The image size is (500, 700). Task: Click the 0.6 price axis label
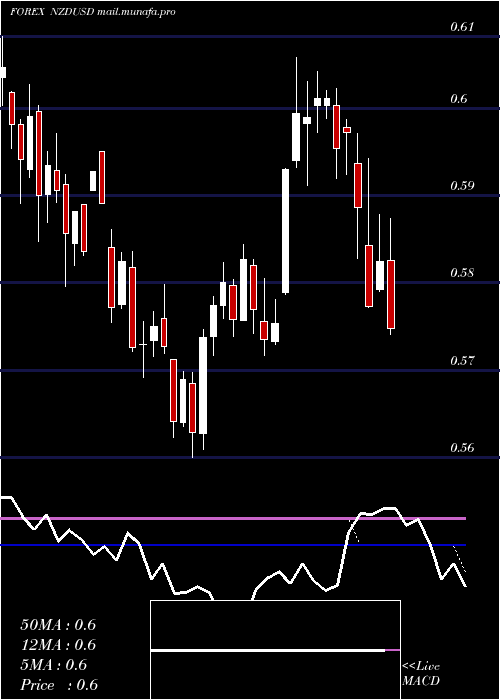[x=459, y=99]
